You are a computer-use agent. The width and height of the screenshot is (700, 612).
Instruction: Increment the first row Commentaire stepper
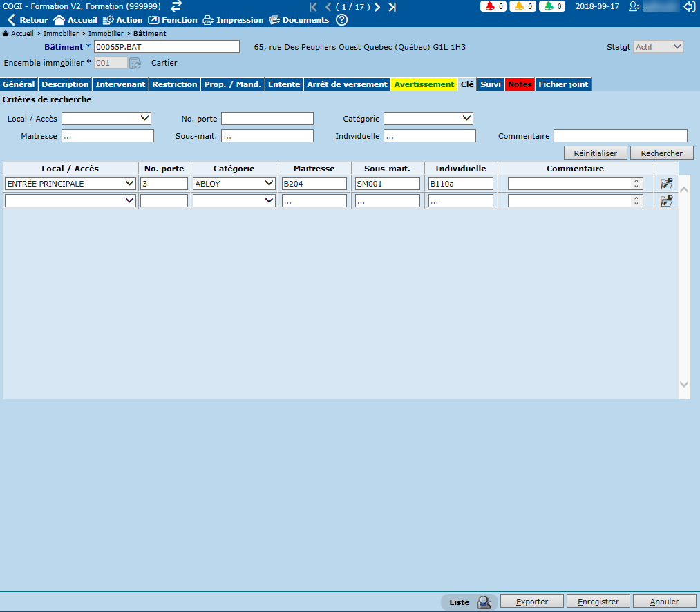click(635, 181)
